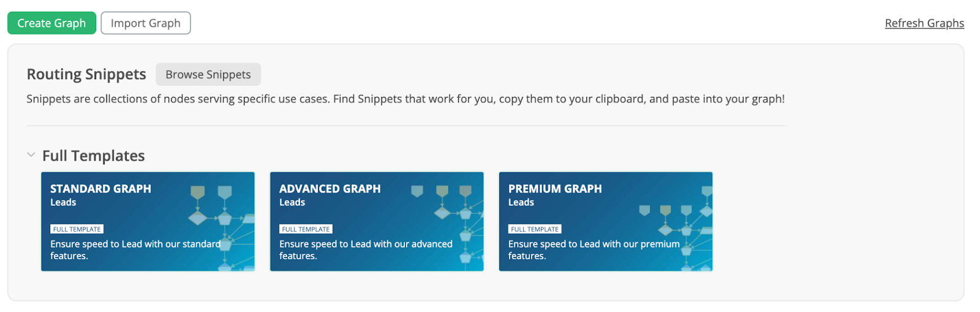The height and width of the screenshot is (312, 980).
Task: Select the Standard Graph template card
Action: (148, 221)
